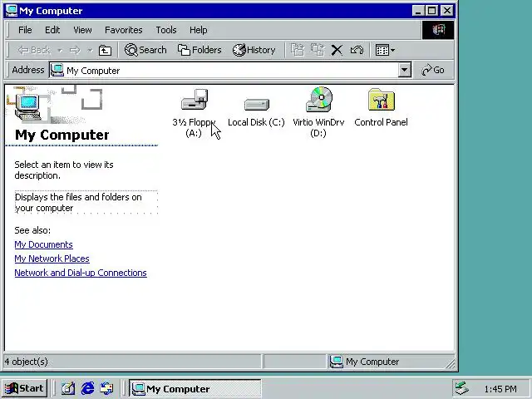
Task: Click the Go button
Action: pyautogui.click(x=433, y=70)
